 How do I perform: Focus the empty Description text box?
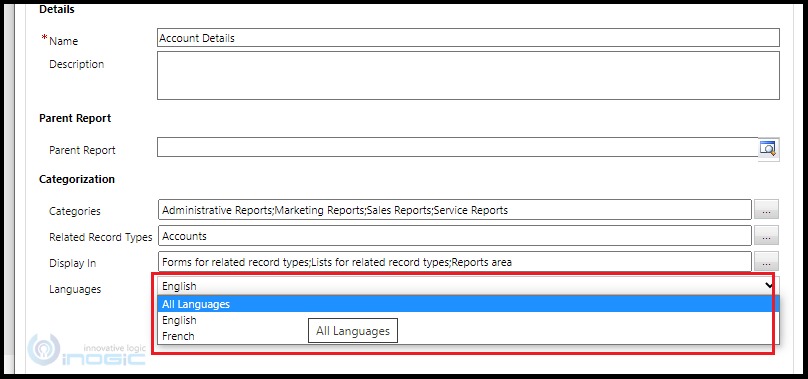pos(468,75)
